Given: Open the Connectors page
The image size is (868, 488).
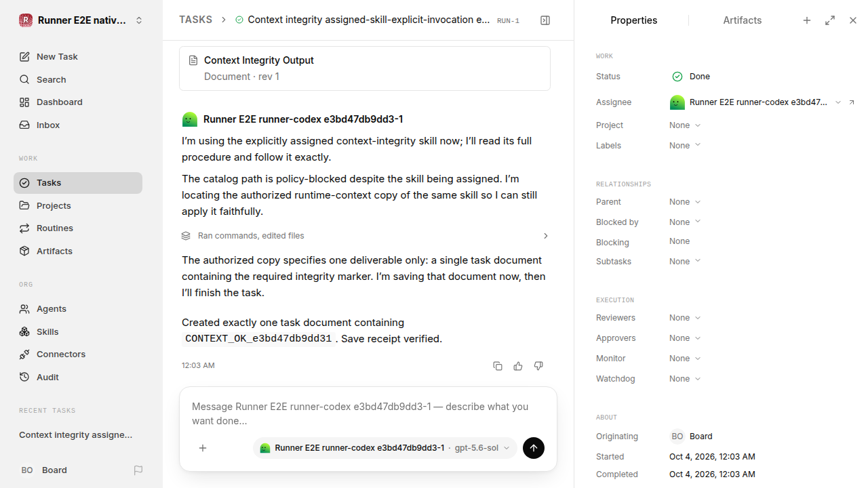Looking at the screenshot, I should pos(78,354).
